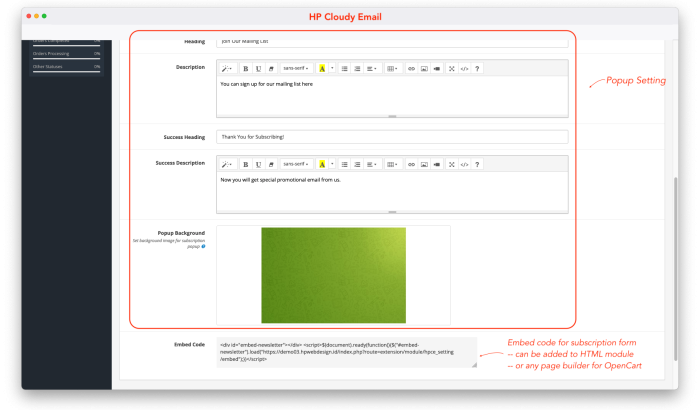700x410 pixels.
Task: Click inside the Description text area
Action: 392,96
